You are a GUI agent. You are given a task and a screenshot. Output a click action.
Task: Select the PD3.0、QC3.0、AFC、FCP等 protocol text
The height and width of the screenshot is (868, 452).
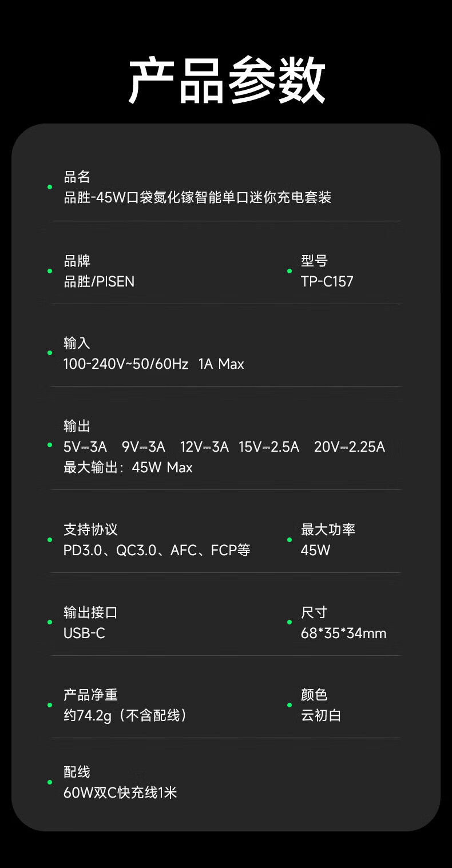[157, 550]
